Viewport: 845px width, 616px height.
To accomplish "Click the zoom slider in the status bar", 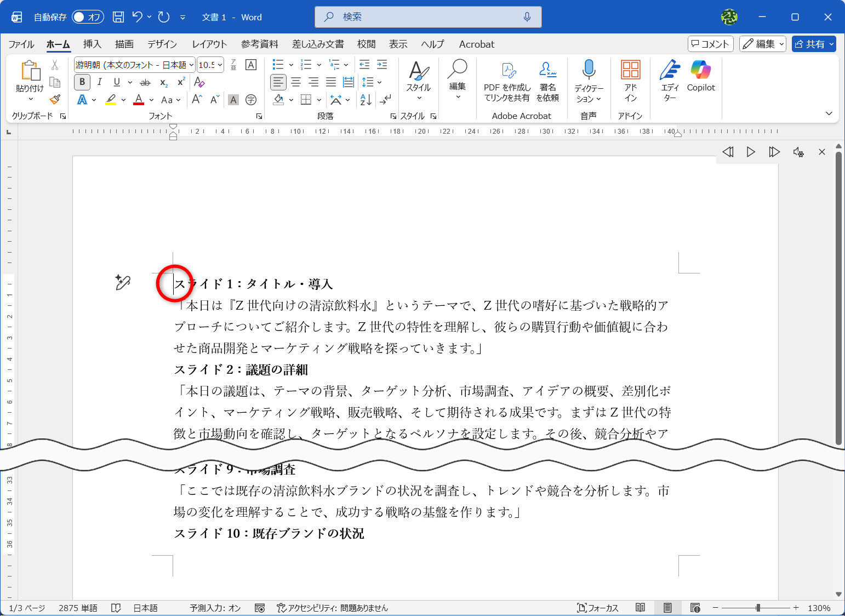I will coord(758,607).
